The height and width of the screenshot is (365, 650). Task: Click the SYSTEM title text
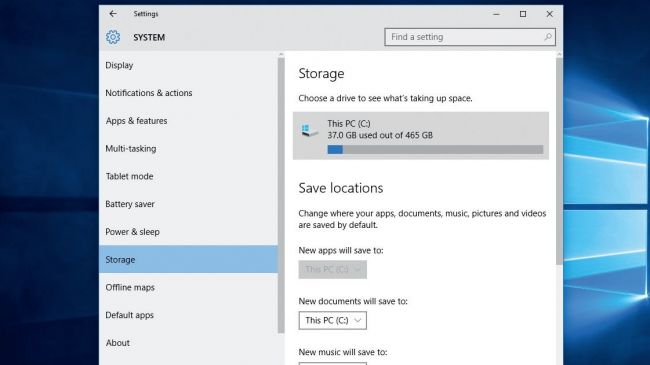[x=149, y=37]
